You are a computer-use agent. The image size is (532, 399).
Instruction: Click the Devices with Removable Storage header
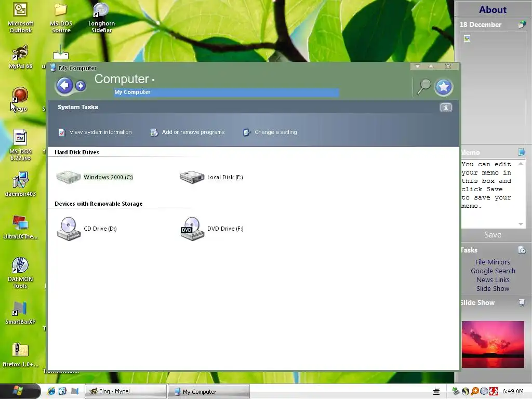pyautogui.click(x=98, y=204)
